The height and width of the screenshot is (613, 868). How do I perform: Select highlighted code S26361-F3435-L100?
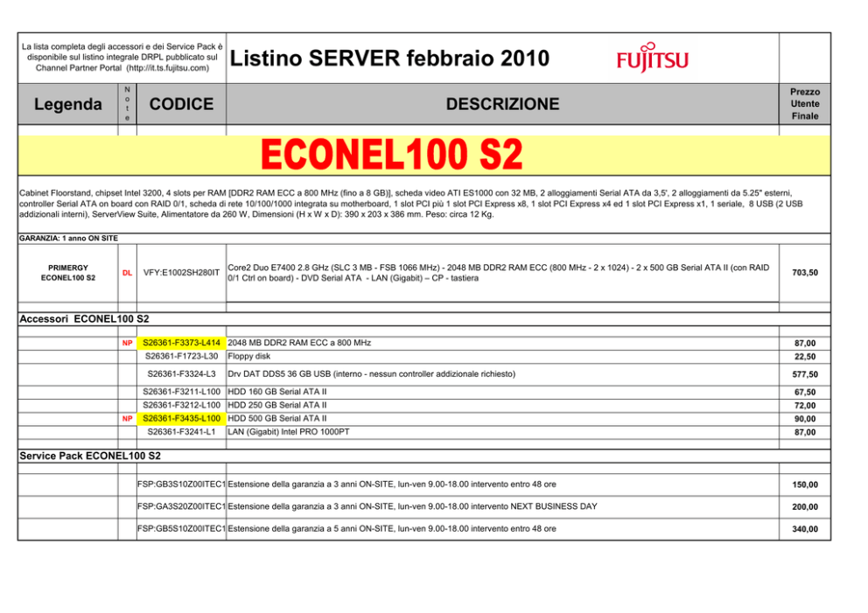[x=181, y=419]
